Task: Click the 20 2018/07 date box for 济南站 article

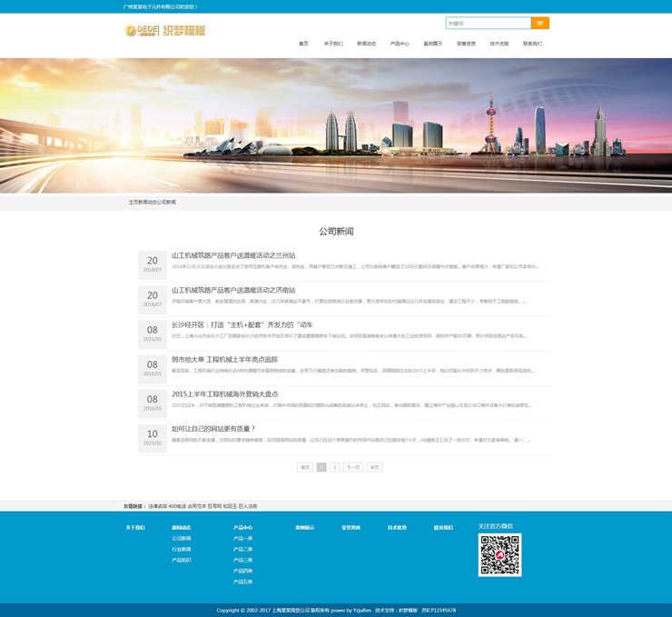Action: tap(153, 299)
